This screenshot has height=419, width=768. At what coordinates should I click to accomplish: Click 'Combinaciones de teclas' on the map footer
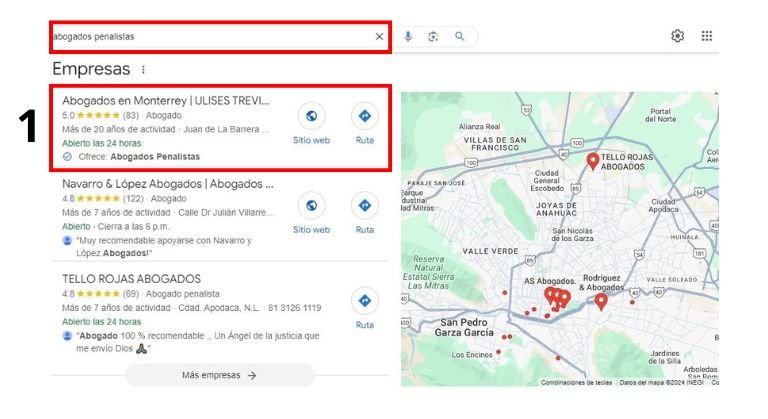point(576,382)
